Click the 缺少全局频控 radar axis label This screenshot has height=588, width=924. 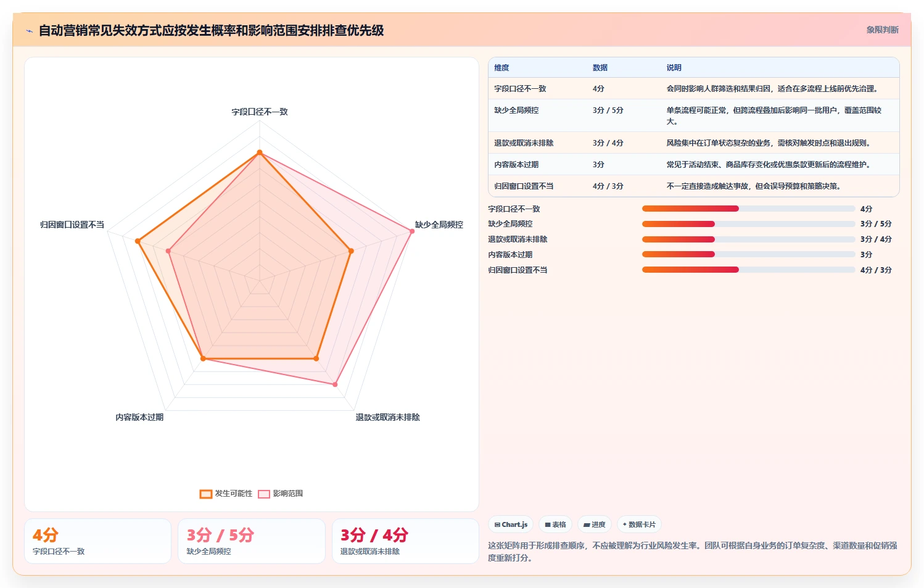(439, 225)
